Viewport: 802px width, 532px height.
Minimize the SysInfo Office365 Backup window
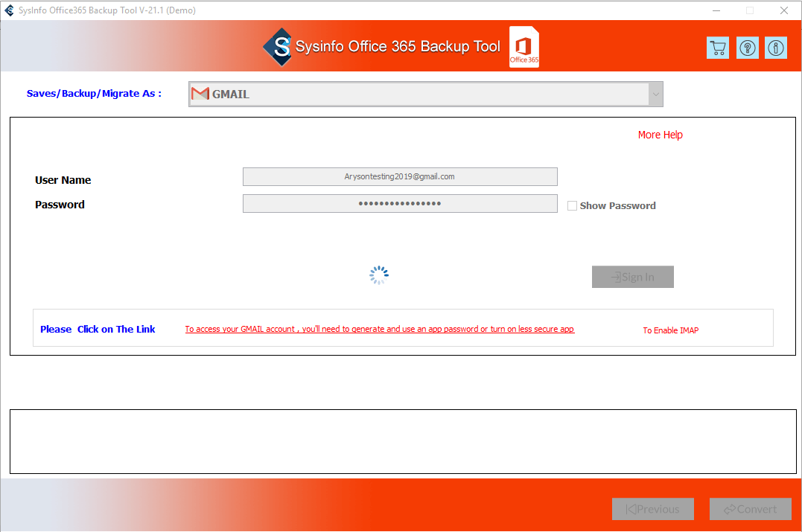coord(716,10)
